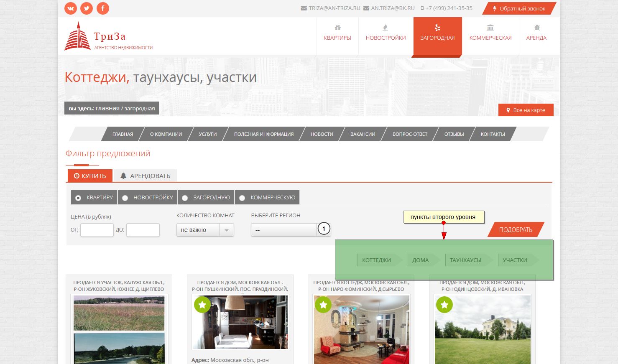Image resolution: width=618 pixels, height=364 pixels.
Task: Open the КОНТАКТЫ menu item
Action: [493, 134]
